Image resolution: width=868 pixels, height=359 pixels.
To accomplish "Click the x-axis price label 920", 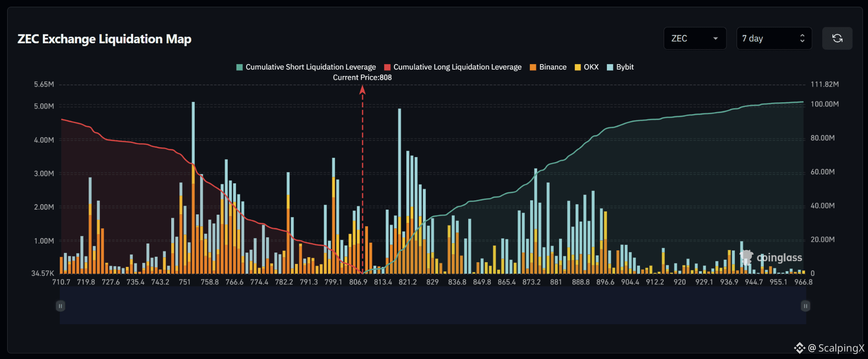I will [x=680, y=282].
